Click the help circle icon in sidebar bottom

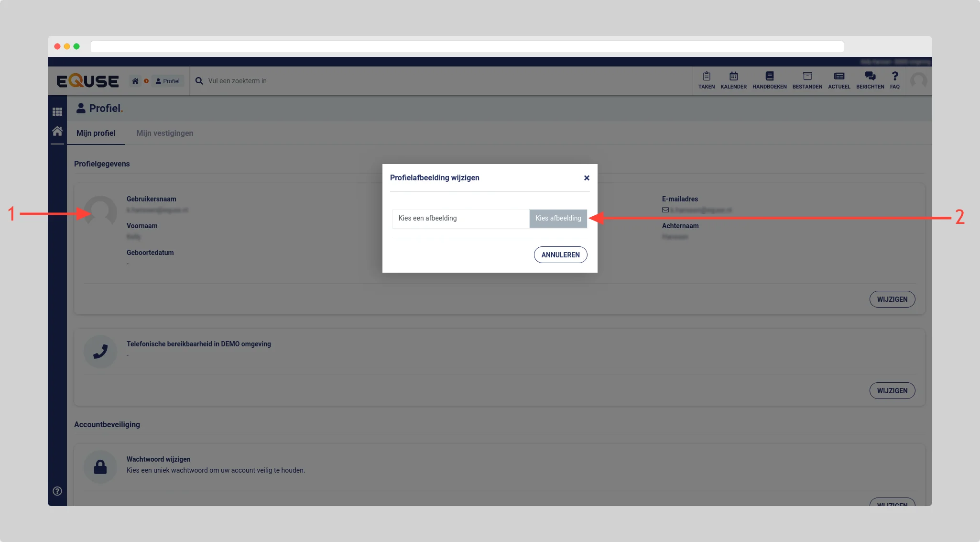(57, 491)
